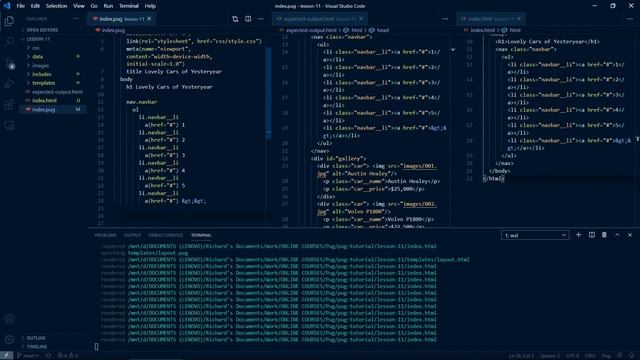Create a new terminal with the plus icon
This screenshot has width=640, height=360.
[x=578, y=235]
